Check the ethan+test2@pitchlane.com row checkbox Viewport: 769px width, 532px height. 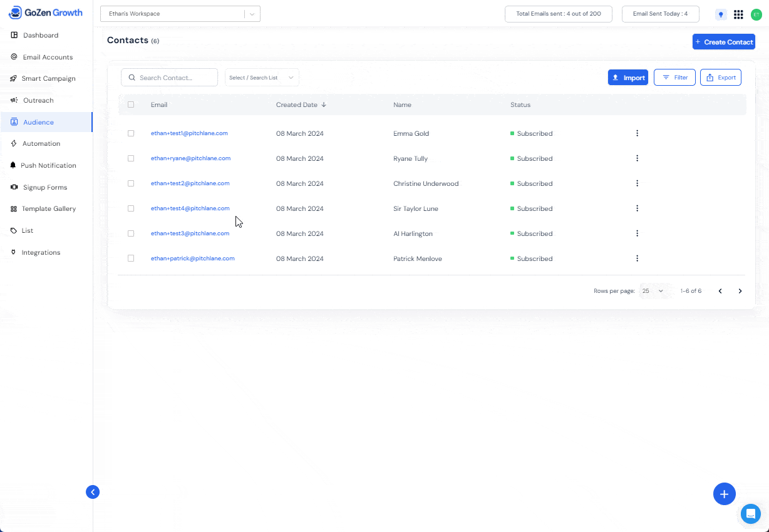pyautogui.click(x=131, y=183)
